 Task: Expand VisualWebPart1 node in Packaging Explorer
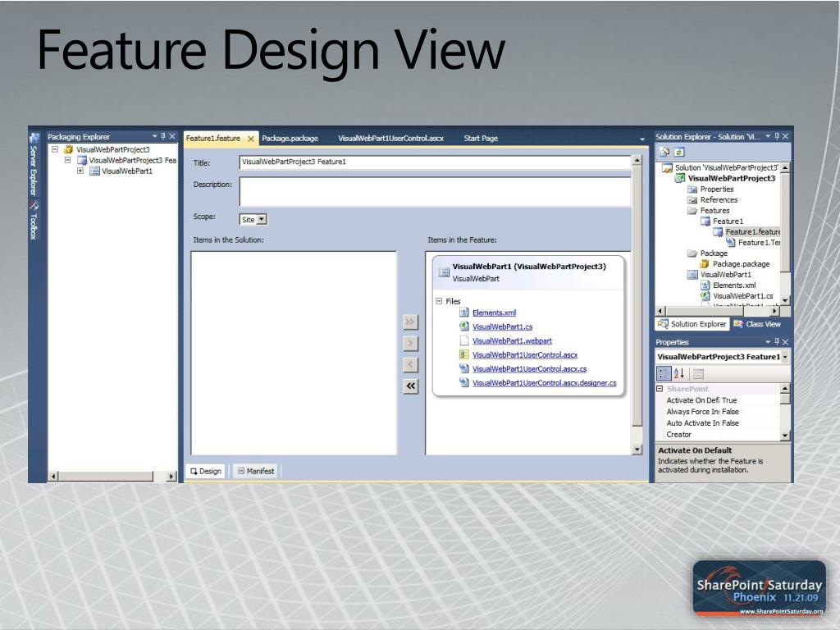coord(80,171)
